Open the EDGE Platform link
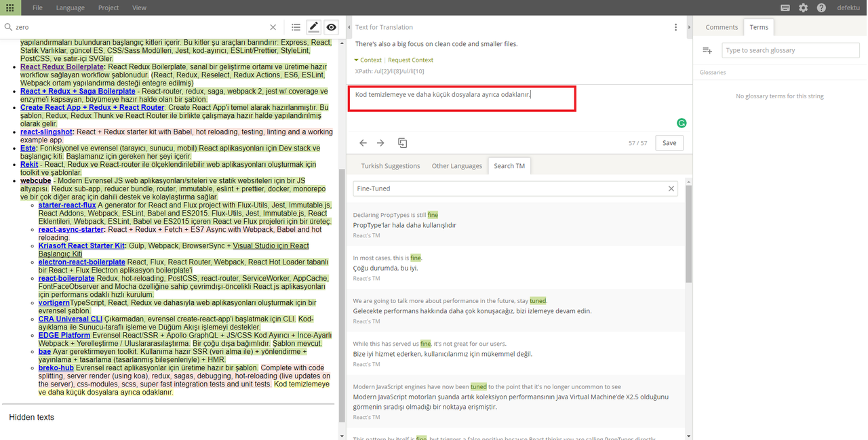 click(64, 335)
